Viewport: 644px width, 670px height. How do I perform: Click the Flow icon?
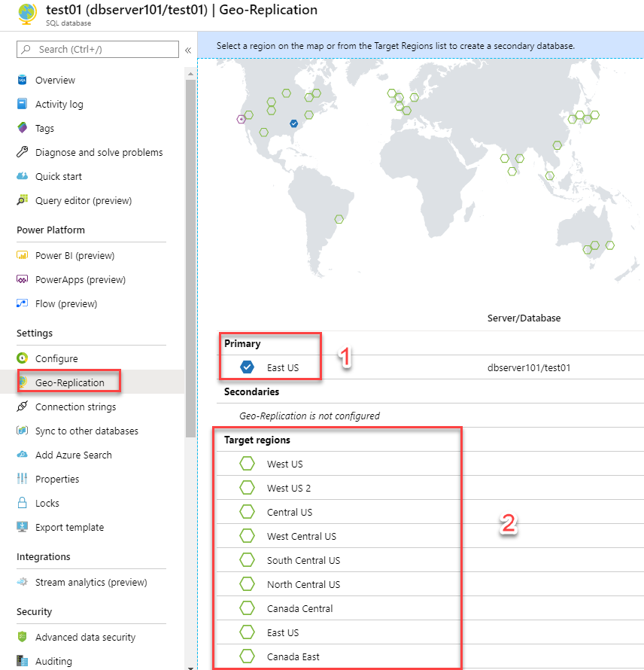click(23, 303)
